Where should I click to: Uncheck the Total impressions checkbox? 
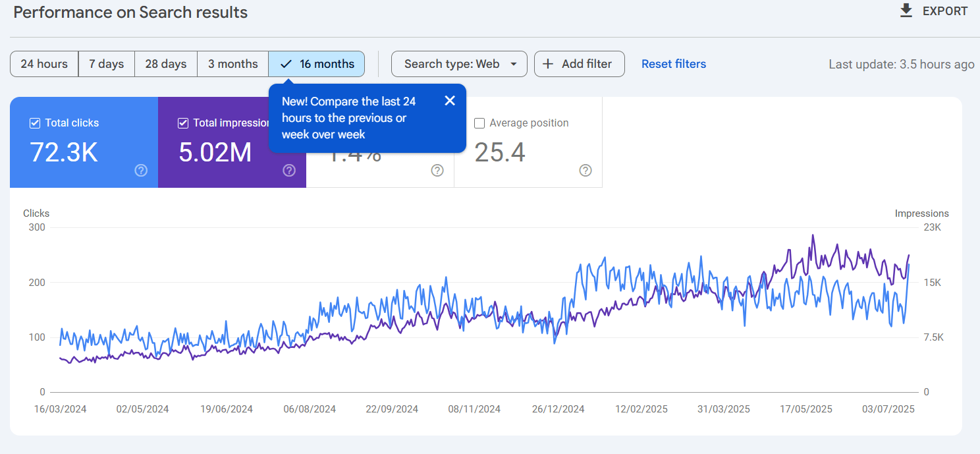[183, 123]
